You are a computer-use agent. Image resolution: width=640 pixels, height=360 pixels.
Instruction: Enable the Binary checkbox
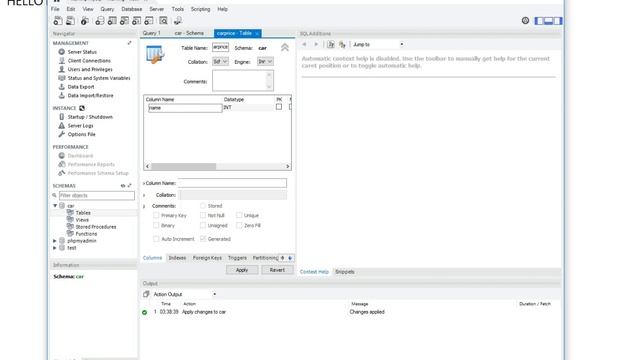coord(156,225)
